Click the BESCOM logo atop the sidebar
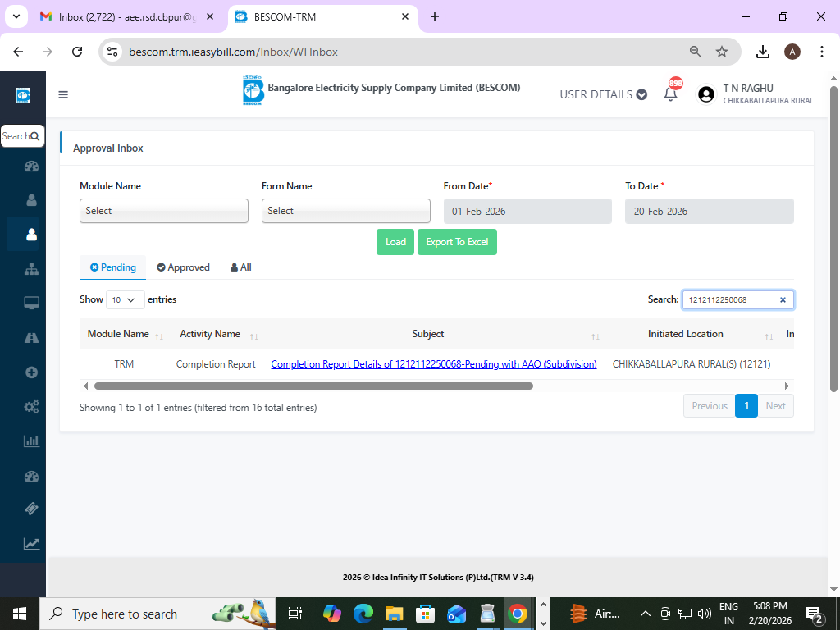The width and height of the screenshot is (840, 630). point(23,95)
